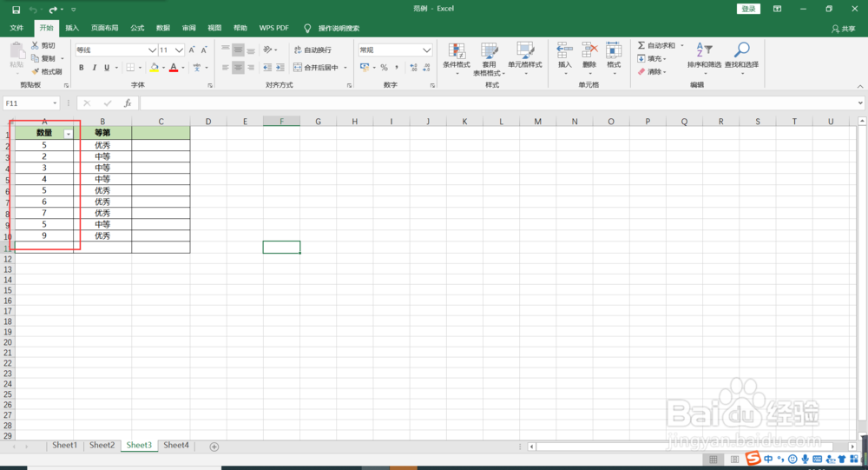This screenshot has width=868, height=470.
Task: Click the increase decimal icon
Action: (x=413, y=68)
